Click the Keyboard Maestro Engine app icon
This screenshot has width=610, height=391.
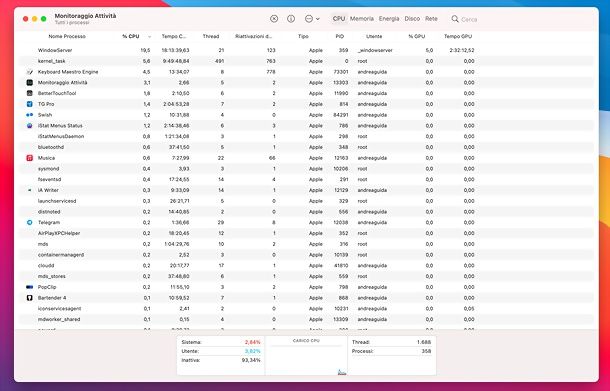point(30,72)
